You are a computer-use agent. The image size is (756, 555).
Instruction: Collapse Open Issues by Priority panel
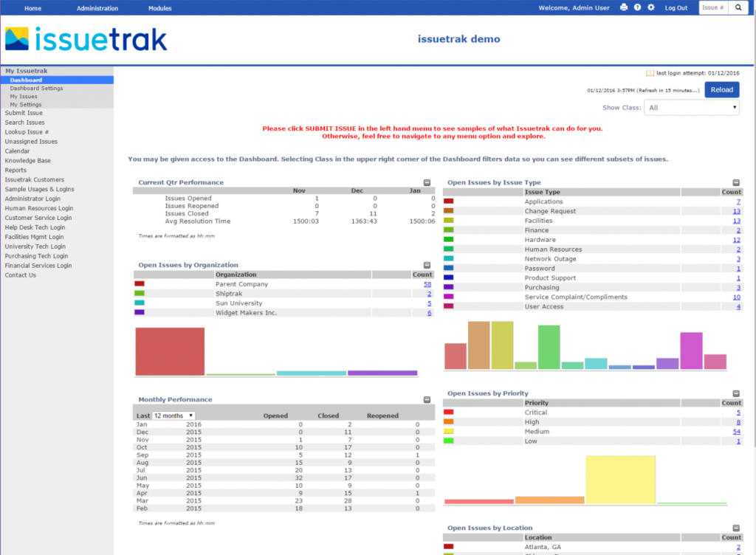click(736, 393)
